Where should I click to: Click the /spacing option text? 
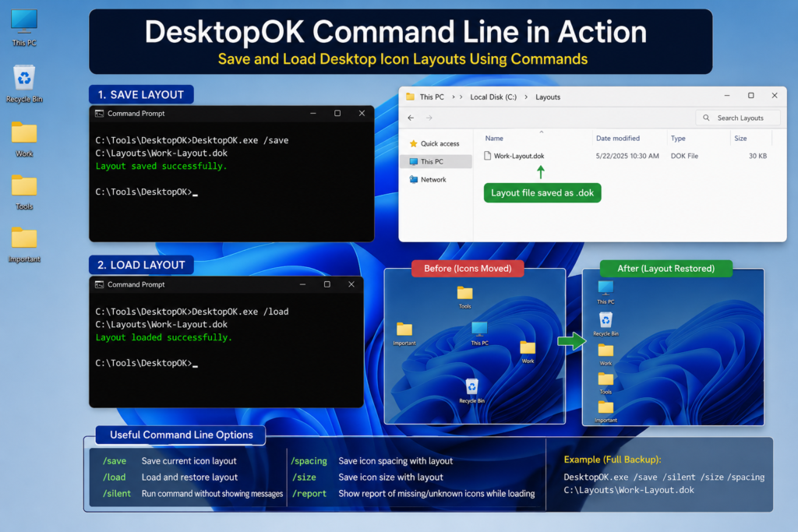(x=309, y=461)
